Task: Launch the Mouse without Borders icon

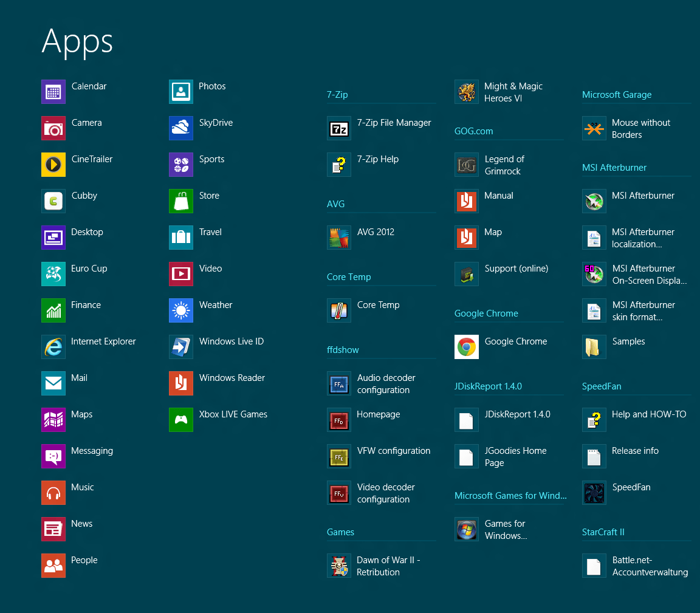Action: pyautogui.click(x=594, y=128)
